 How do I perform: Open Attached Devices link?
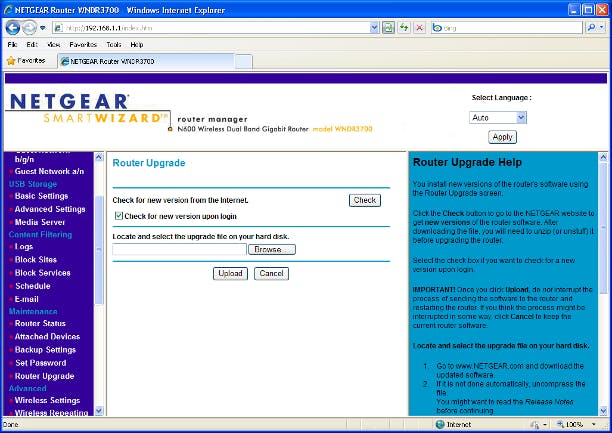pyautogui.click(x=47, y=336)
